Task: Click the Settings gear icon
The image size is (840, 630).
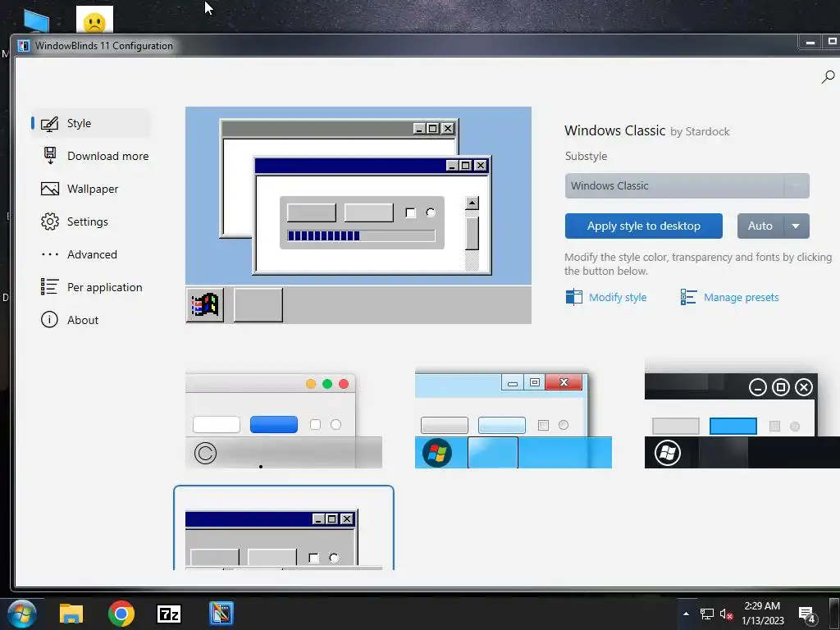Action: [x=50, y=221]
